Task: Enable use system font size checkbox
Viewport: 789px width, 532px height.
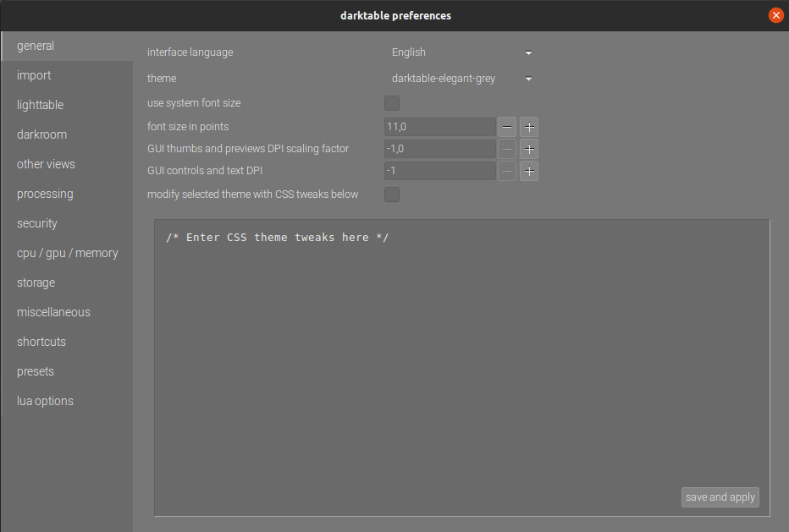Action: tap(392, 103)
